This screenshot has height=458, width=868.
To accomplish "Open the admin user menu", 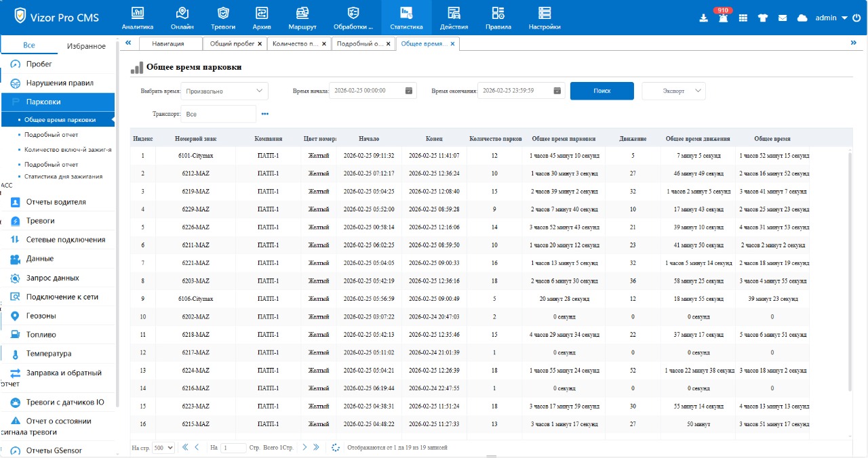I will point(831,18).
